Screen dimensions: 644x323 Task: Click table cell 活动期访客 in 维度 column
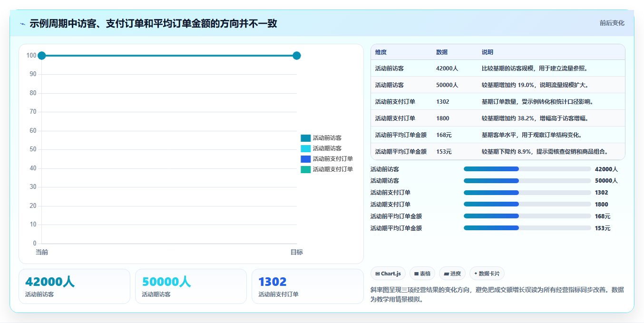[x=390, y=85]
